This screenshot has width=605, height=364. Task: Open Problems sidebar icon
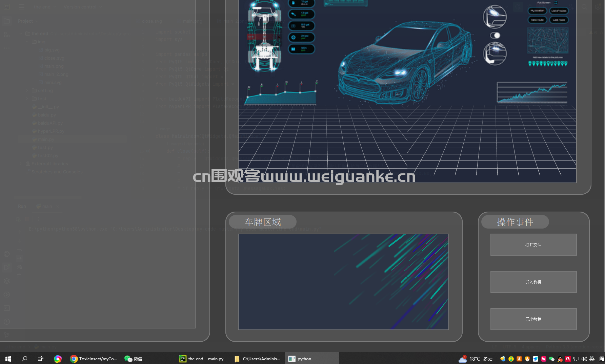[x=7, y=322]
